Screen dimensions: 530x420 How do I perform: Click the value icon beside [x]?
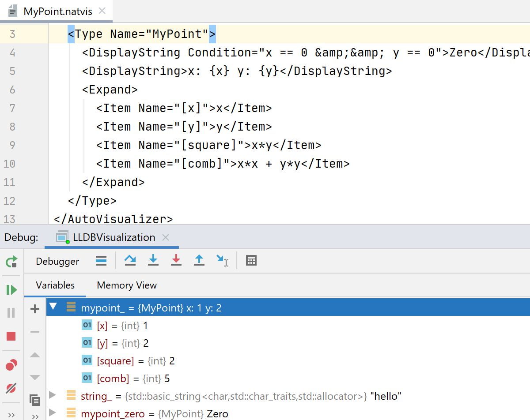87,325
